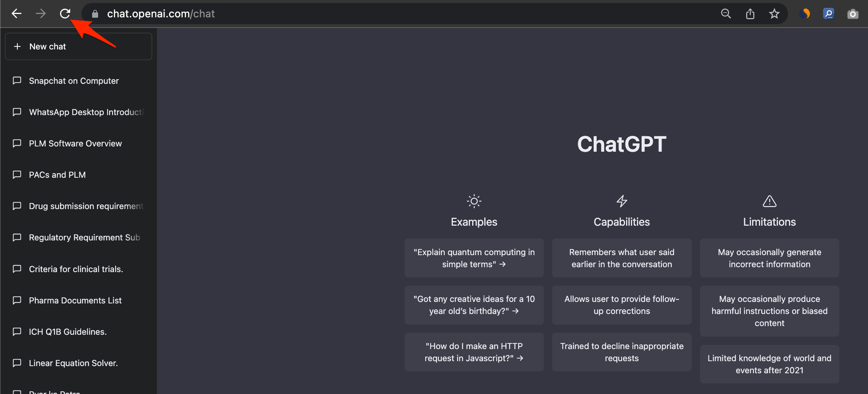
Task: Click the forward navigation arrow
Action: point(41,13)
